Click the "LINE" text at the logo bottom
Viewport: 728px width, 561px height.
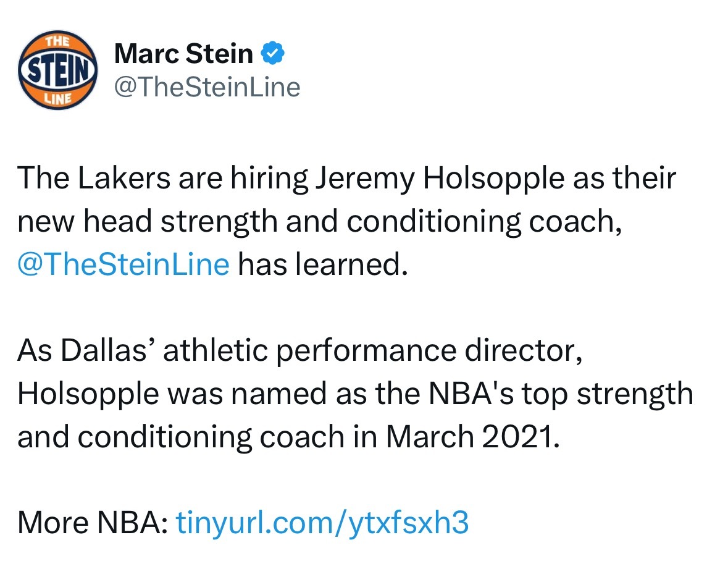coord(58,99)
